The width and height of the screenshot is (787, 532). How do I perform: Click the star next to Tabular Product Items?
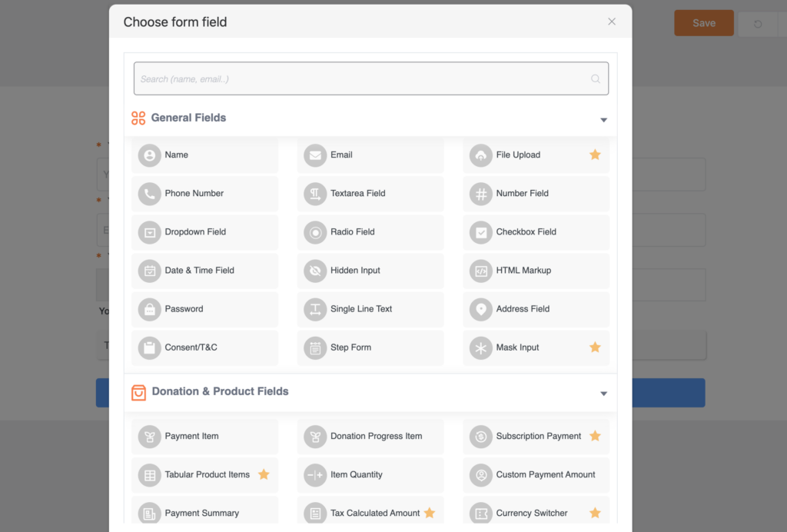point(264,474)
